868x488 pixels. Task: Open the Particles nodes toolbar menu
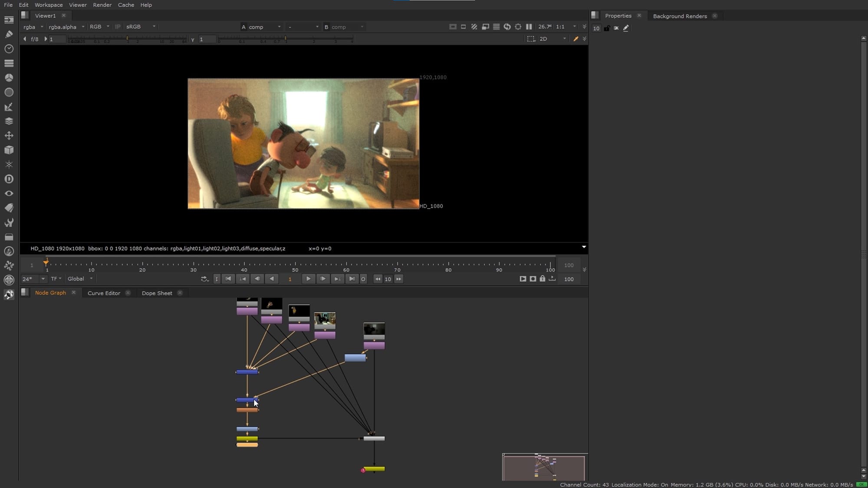point(9,164)
